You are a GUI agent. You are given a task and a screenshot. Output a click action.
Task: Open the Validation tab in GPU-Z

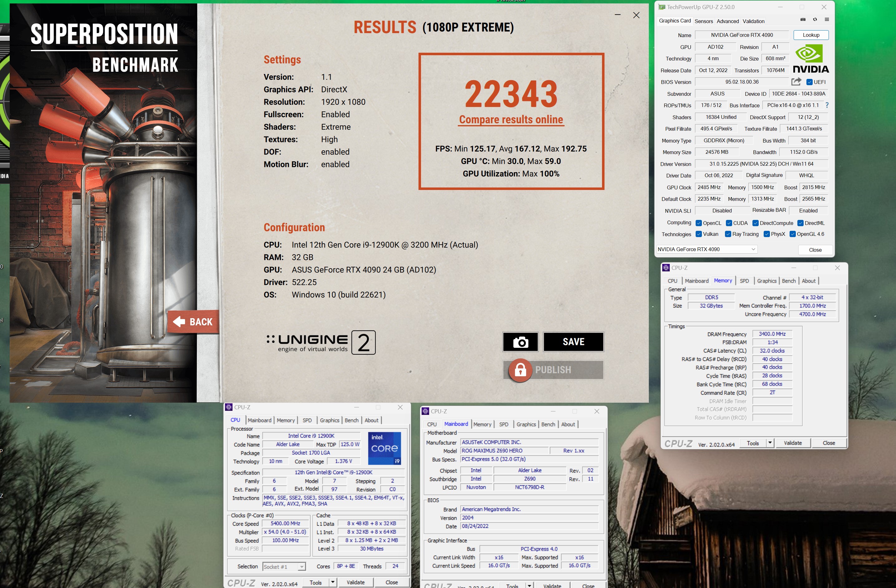click(753, 21)
